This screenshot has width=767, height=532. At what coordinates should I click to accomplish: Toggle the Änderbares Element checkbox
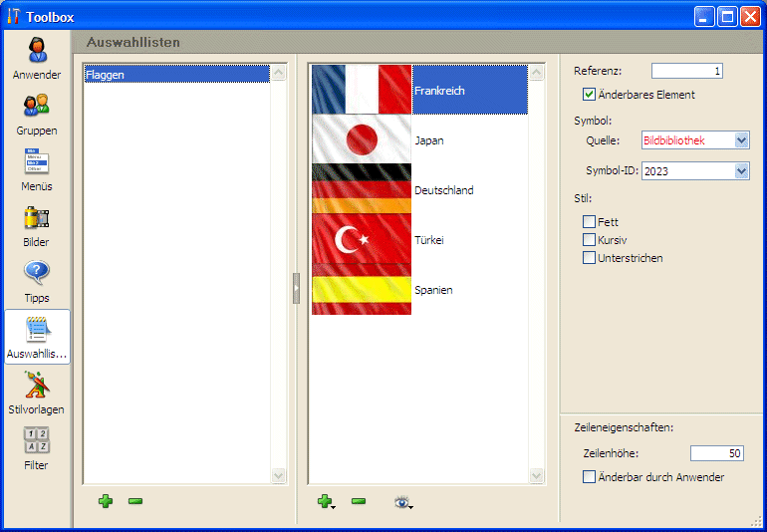pyautogui.click(x=590, y=95)
